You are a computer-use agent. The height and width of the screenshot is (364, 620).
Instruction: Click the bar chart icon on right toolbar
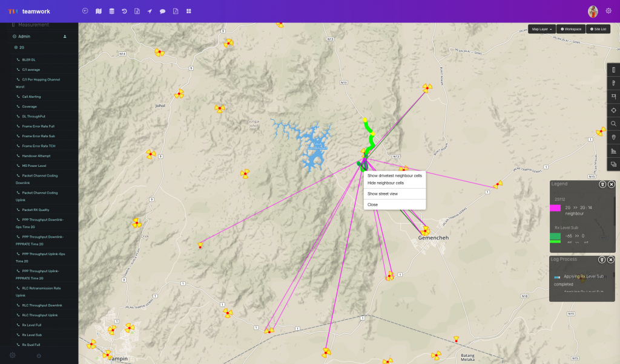613,151
